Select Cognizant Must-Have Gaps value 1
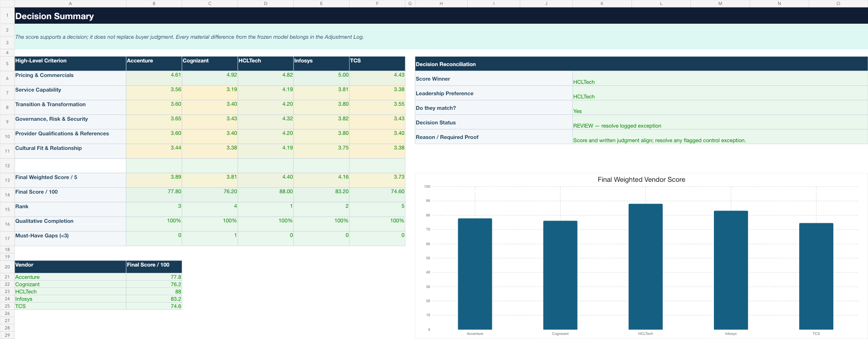Viewport: 868px width, 339px height. pos(210,239)
